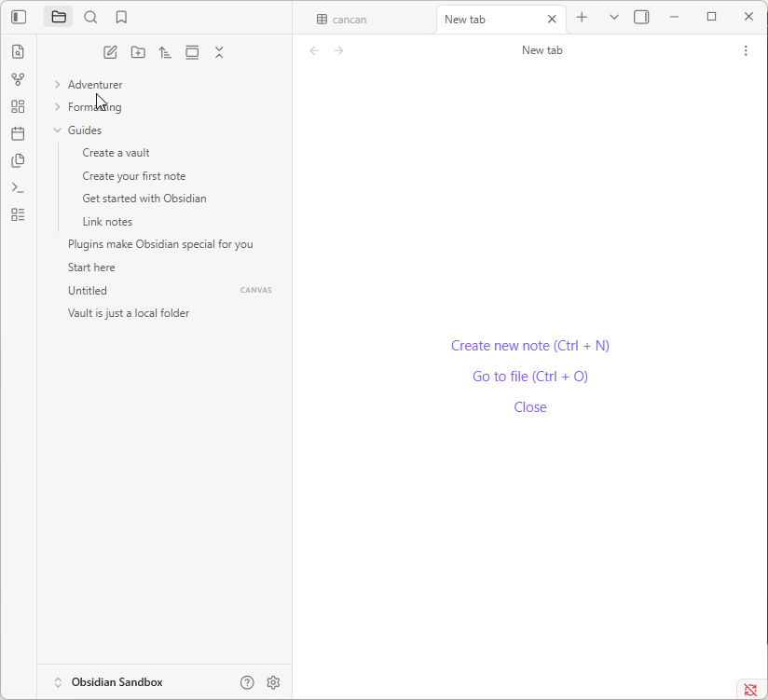Click the New note icon
768x700 pixels.
[110, 52]
